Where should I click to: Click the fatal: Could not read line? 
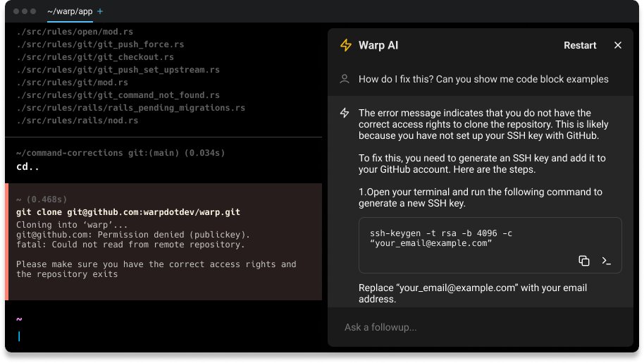coord(130,245)
